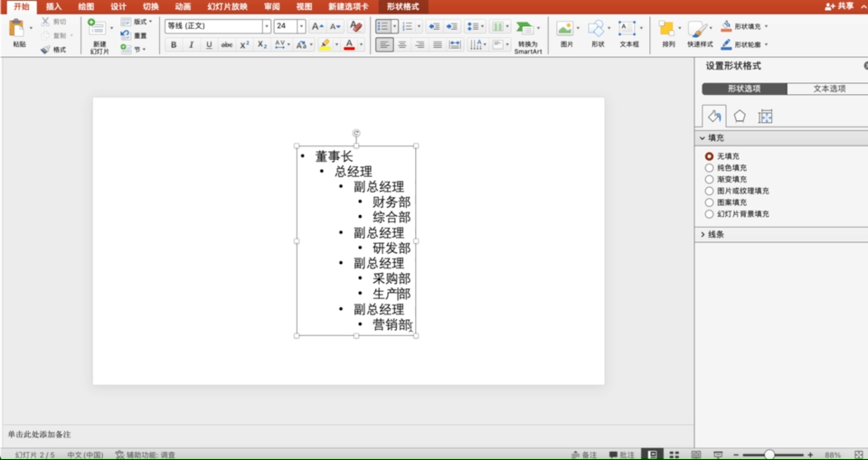Image resolution: width=868 pixels, height=460 pixels.
Task: Center align the paragraph text
Action: (x=402, y=45)
